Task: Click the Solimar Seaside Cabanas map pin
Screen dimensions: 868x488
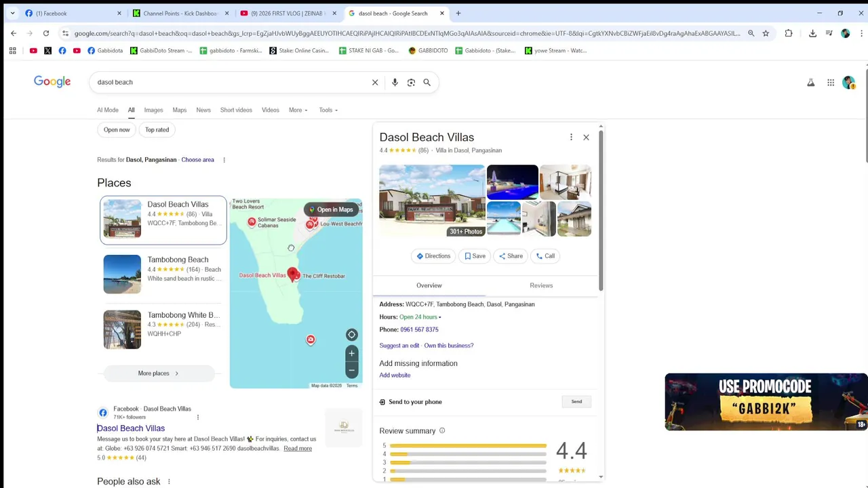Action: click(252, 222)
